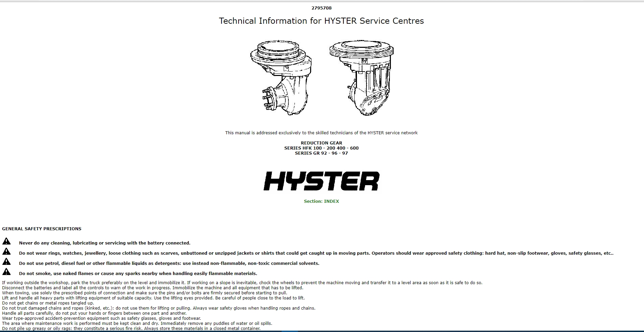644x332 pixels.
Task: Click the SERIES HFK 100 - 200 400 - 600 line
Action: pyautogui.click(x=321, y=148)
